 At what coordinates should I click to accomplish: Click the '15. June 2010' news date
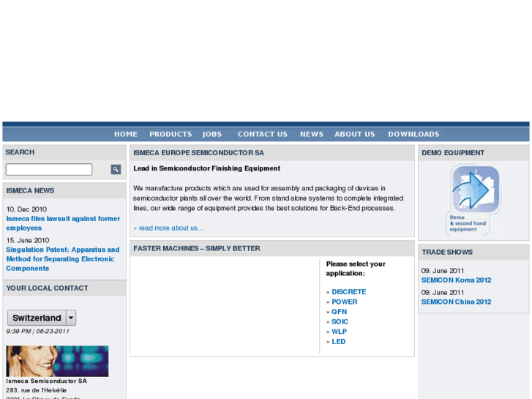tap(28, 240)
